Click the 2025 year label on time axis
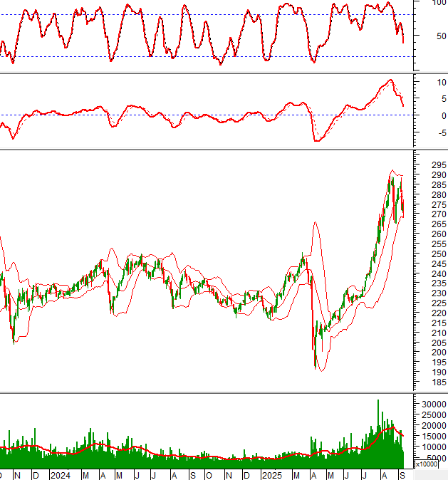Screen dimensions: 448x480 [271, 474]
